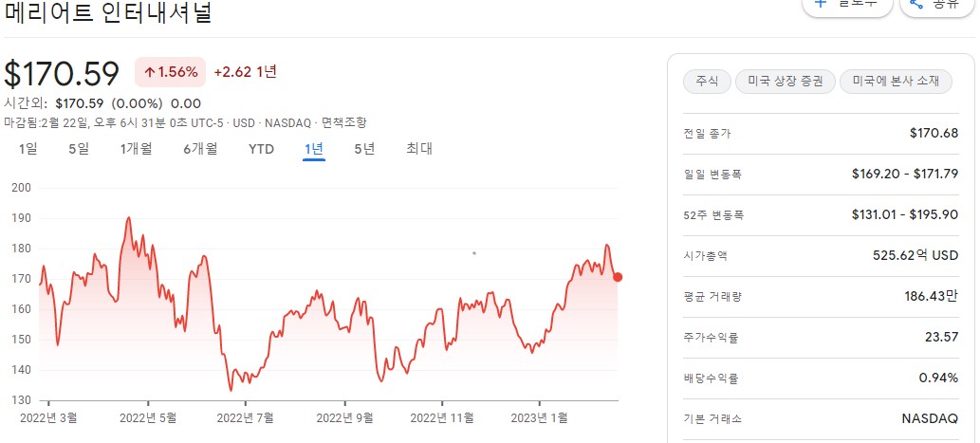Click the 평균 거래량 value 186.43만
The height and width of the screenshot is (443, 980).
(932, 296)
